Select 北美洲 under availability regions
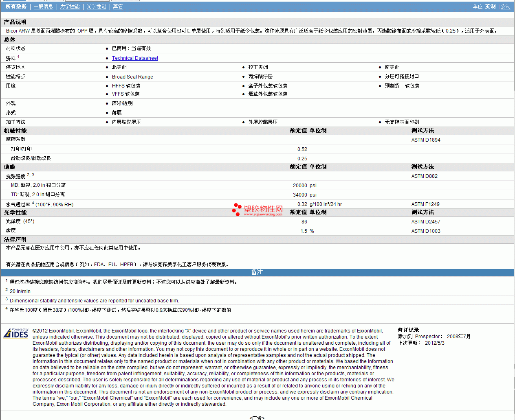 (119, 67)
